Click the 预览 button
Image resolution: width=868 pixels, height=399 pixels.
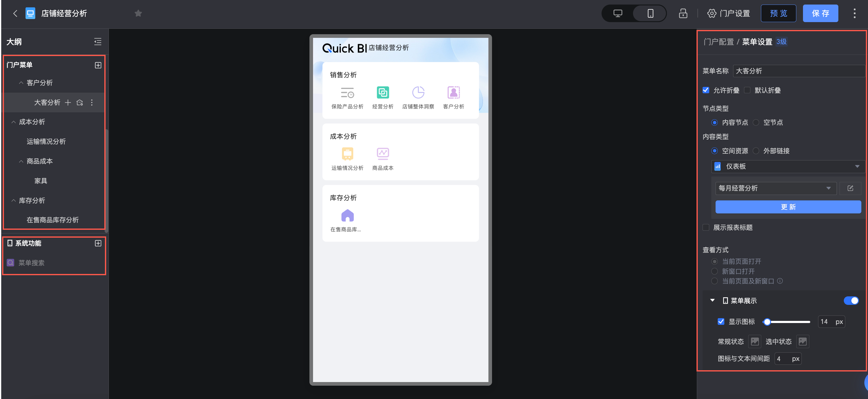(778, 14)
